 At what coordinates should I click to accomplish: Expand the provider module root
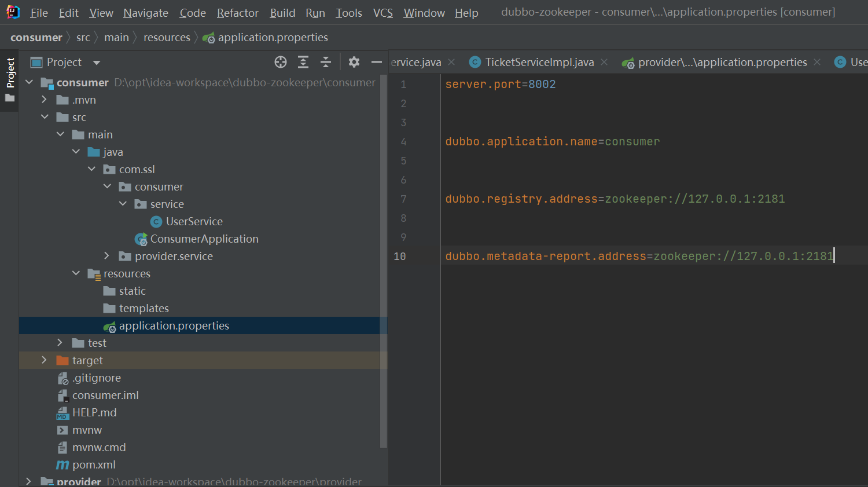point(29,481)
